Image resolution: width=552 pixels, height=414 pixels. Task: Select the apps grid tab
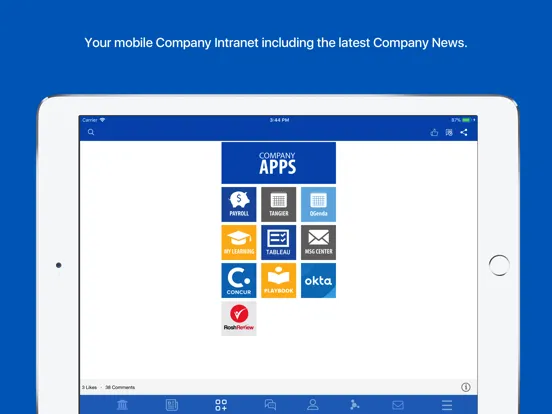tap(221, 405)
